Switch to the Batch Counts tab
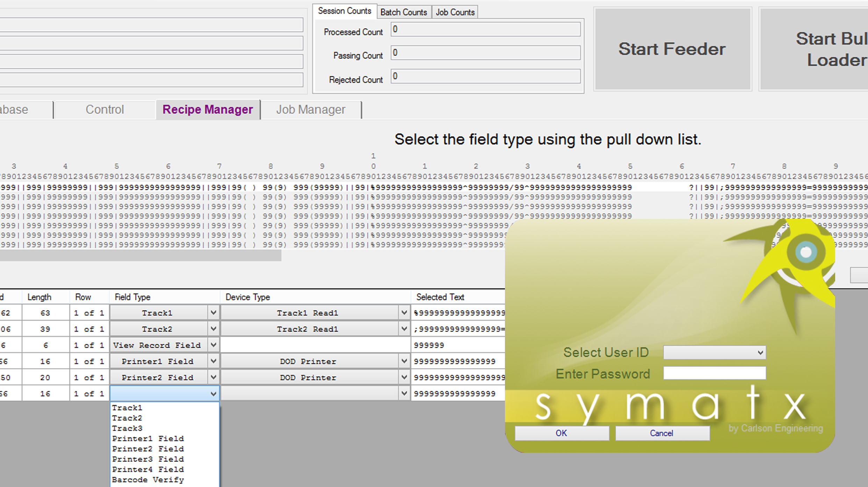This screenshot has width=868, height=487. [x=404, y=12]
